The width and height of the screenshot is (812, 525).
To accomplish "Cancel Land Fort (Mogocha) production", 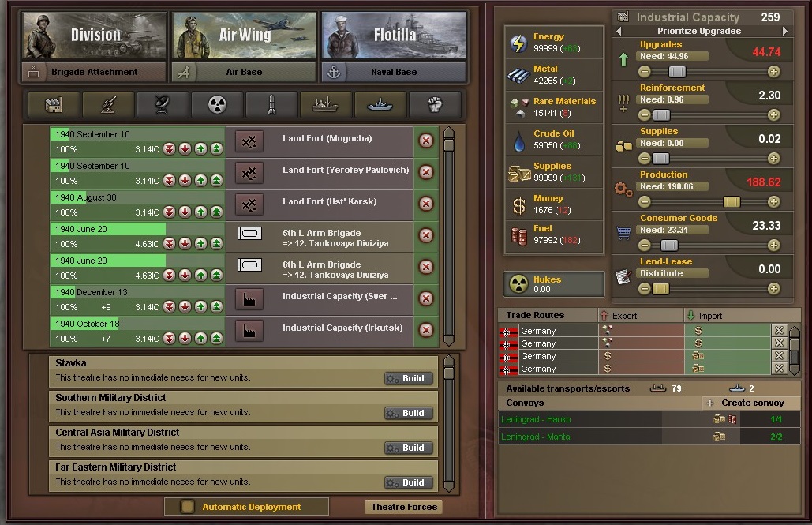I will (425, 141).
